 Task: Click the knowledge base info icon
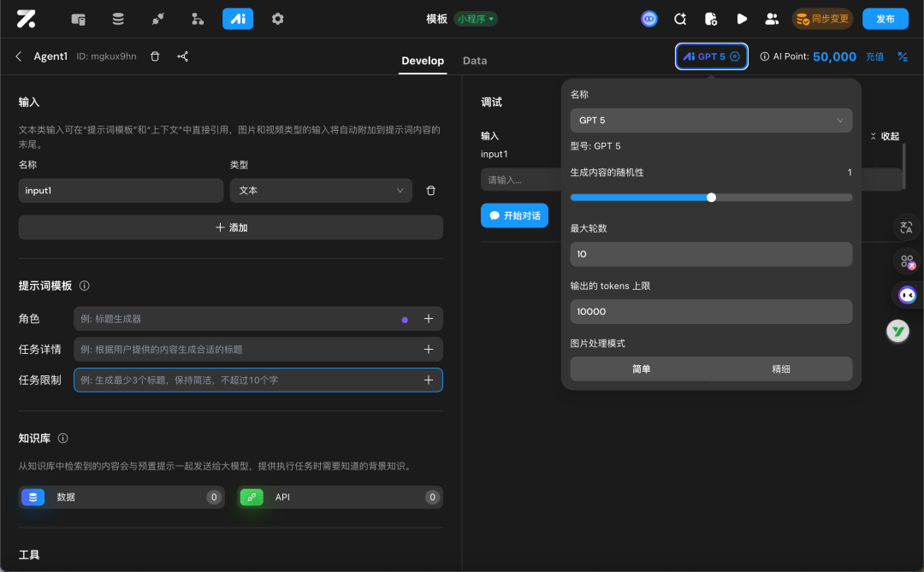coord(63,439)
